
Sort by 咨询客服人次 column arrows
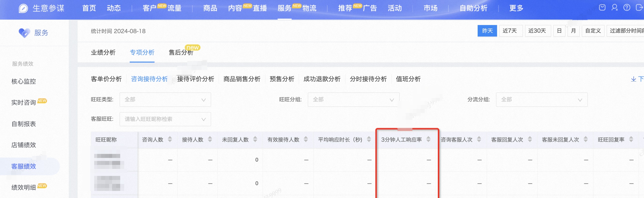coord(479,139)
